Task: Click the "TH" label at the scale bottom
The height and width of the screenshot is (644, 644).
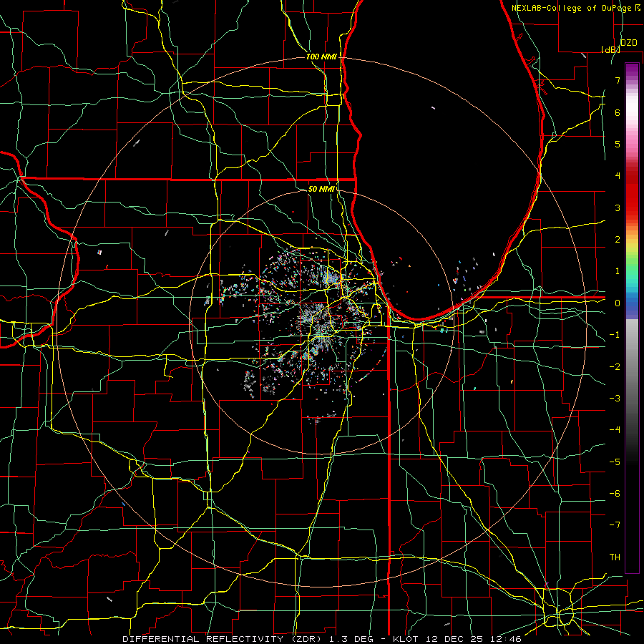Action: (x=615, y=557)
